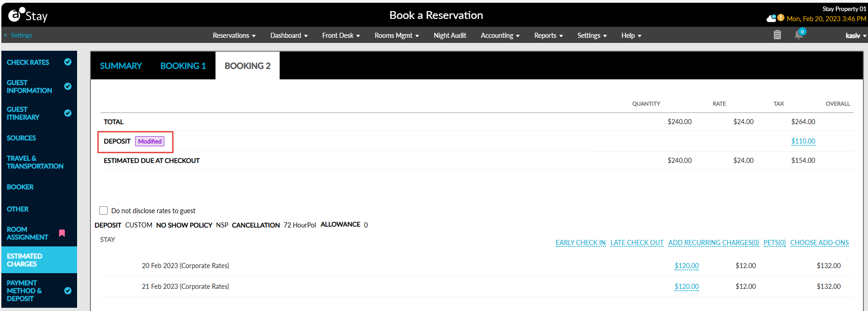This screenshot has height=311, width=868.
Task: Open the Other step
Action: point(18,209)
